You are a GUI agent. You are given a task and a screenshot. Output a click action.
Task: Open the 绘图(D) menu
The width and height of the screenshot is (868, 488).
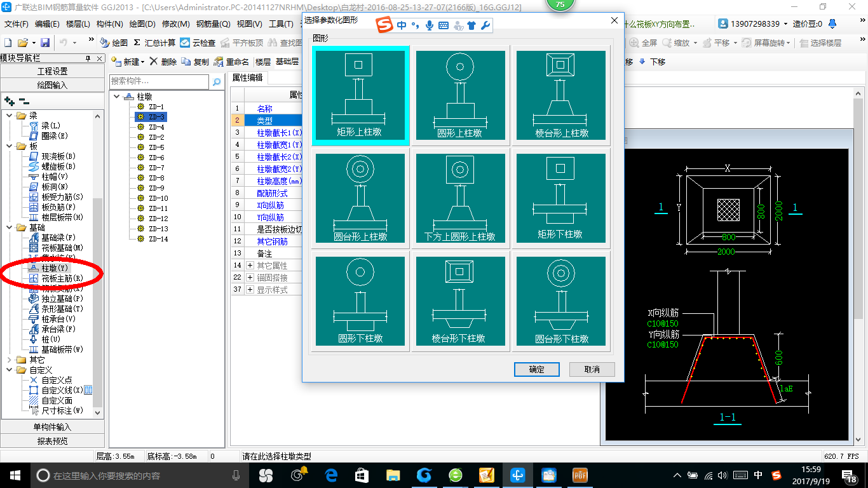(142, 24)
